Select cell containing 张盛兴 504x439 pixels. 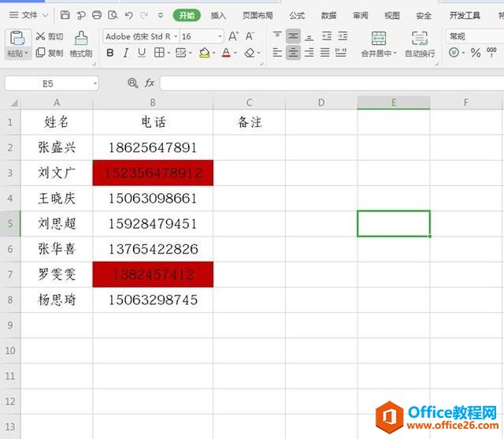(x=57, y=147)
